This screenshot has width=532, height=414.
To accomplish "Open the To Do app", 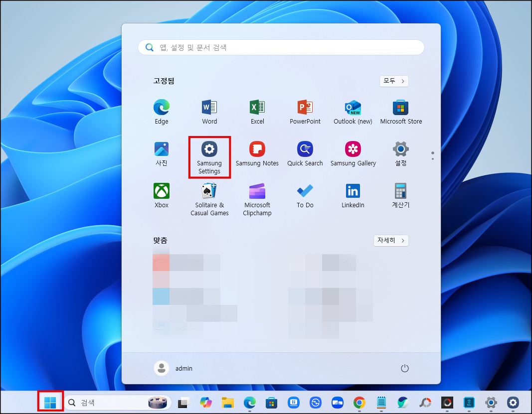I will point(305,196).
